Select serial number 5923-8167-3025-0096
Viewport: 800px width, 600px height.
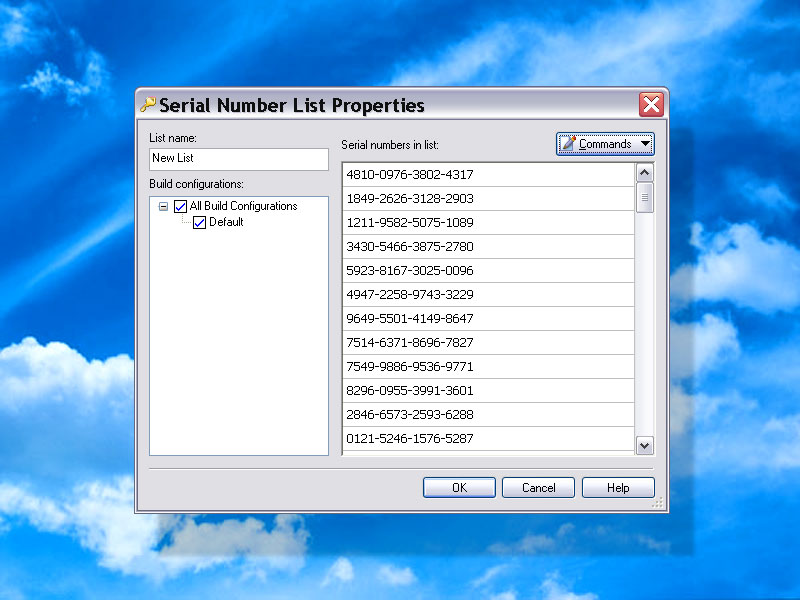point(488,270)
